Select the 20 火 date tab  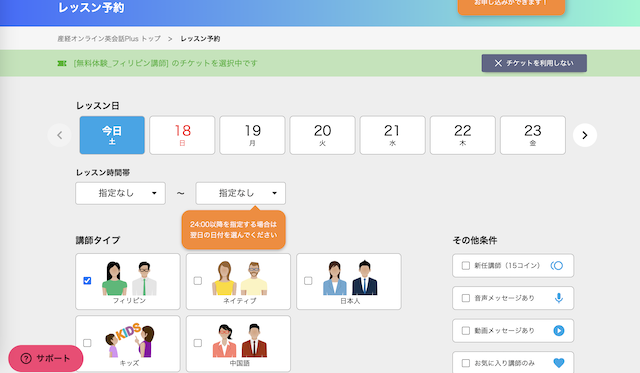322,135
